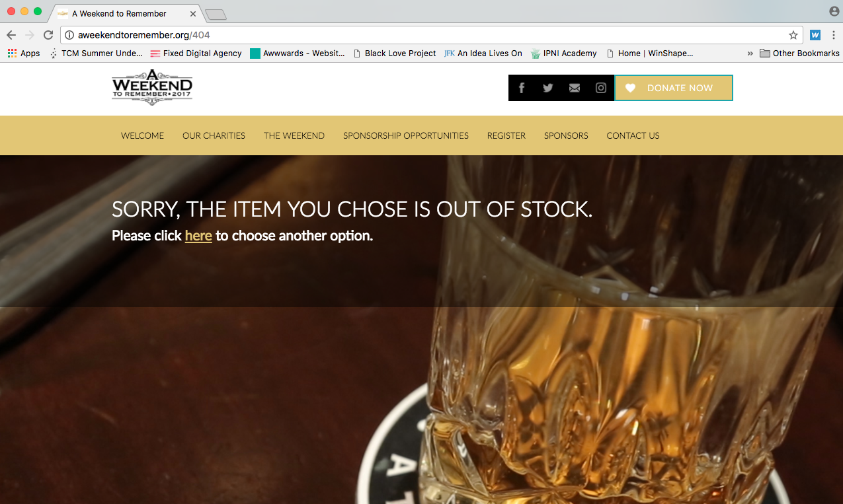Image resolution: width=843 pixels, height=504 pixels.
Task: Click the blue W extension icon
Action: click(815, 35)
